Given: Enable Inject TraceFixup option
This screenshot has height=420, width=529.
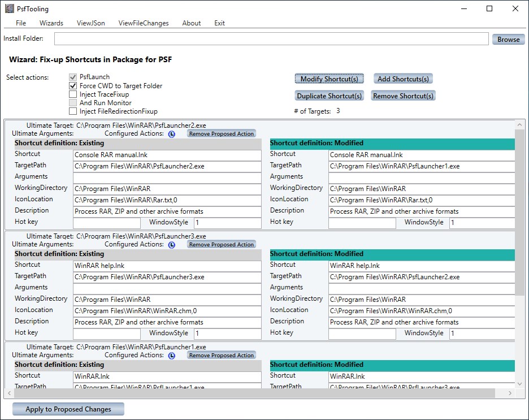Looking at the screenshot, I should pos(73,94).
